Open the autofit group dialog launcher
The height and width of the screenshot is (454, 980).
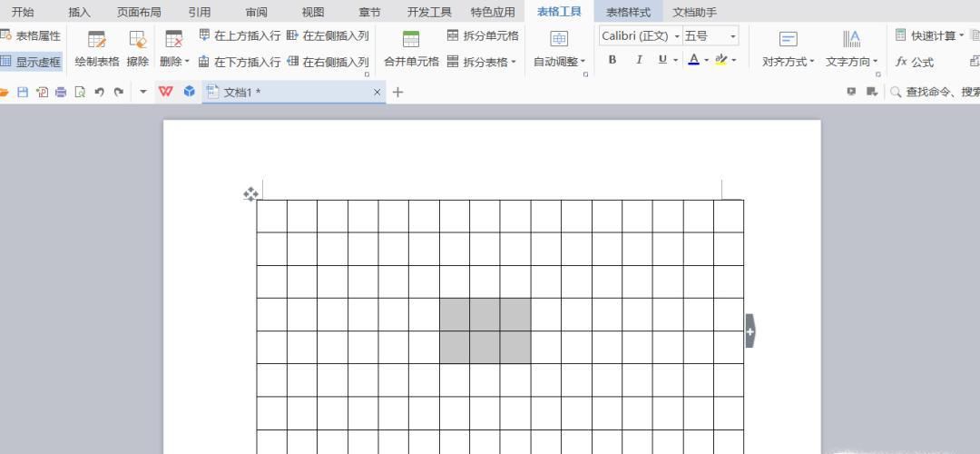(585, 74)
